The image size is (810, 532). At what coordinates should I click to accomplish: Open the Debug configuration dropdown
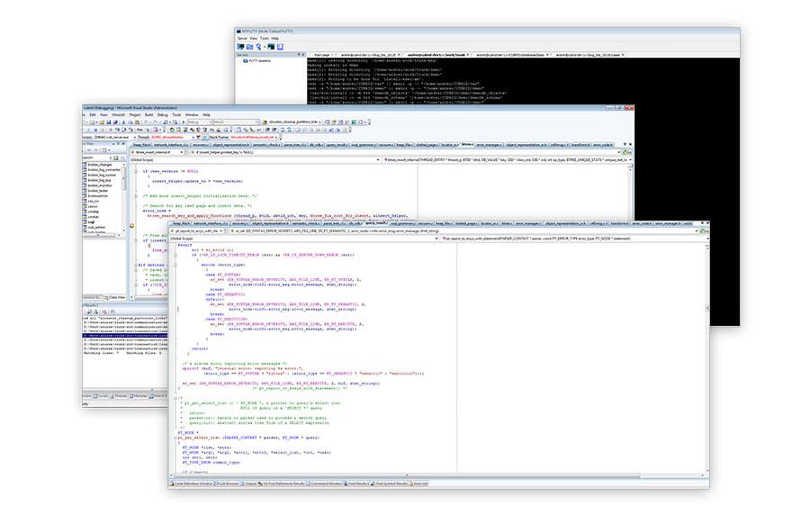pyautogui.click(x=199, y=122)
